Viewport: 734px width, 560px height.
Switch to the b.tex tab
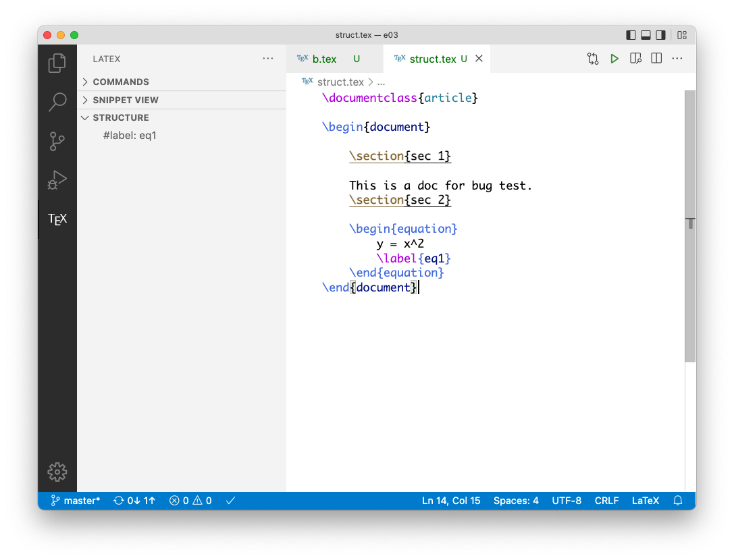pyautogui.click(x=335, y=59)
